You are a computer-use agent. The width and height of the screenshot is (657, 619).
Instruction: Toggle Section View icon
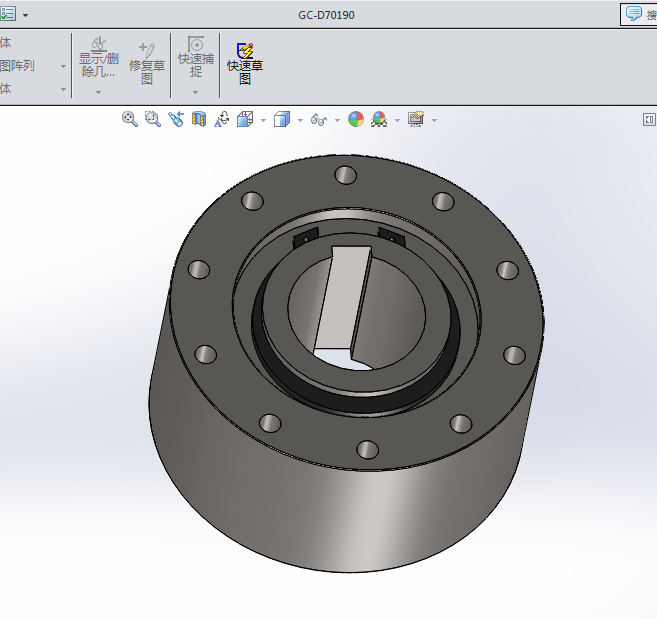pyautogui.click(x=199, y=119)
